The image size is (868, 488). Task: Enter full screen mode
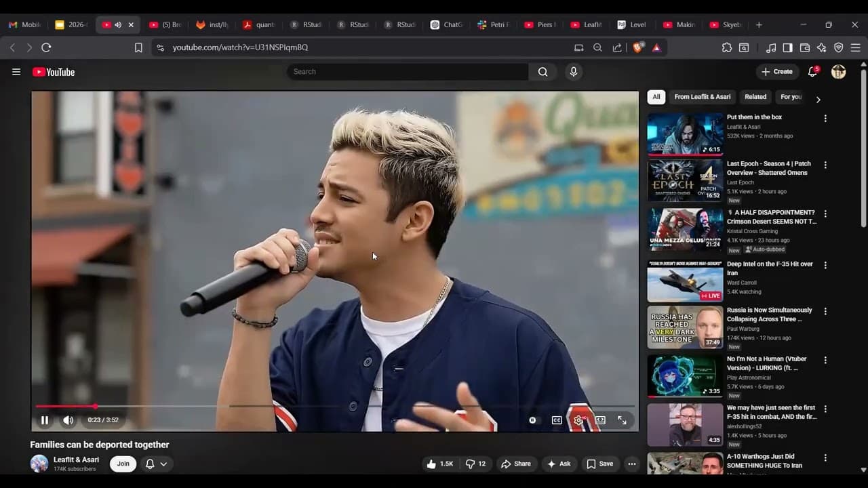[622, 420]
